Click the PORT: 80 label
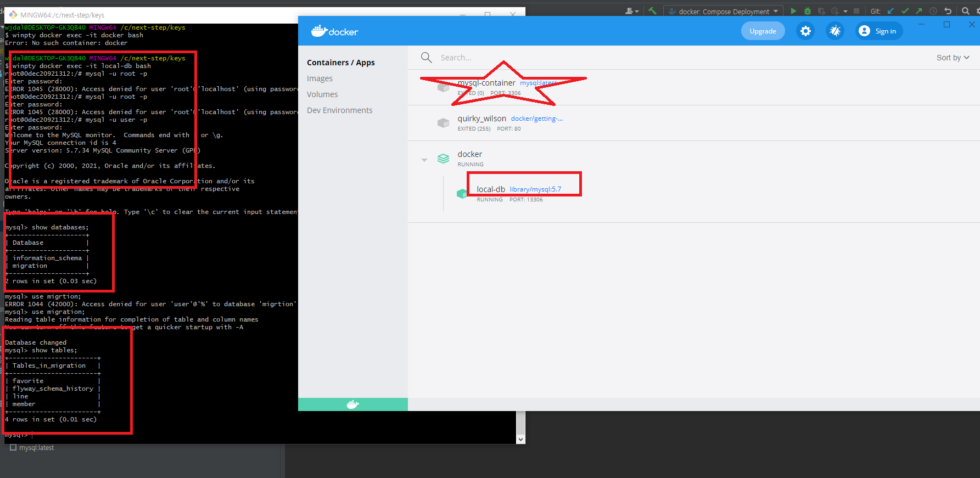This screenshot has width=980, height=478. click(509, 129)
